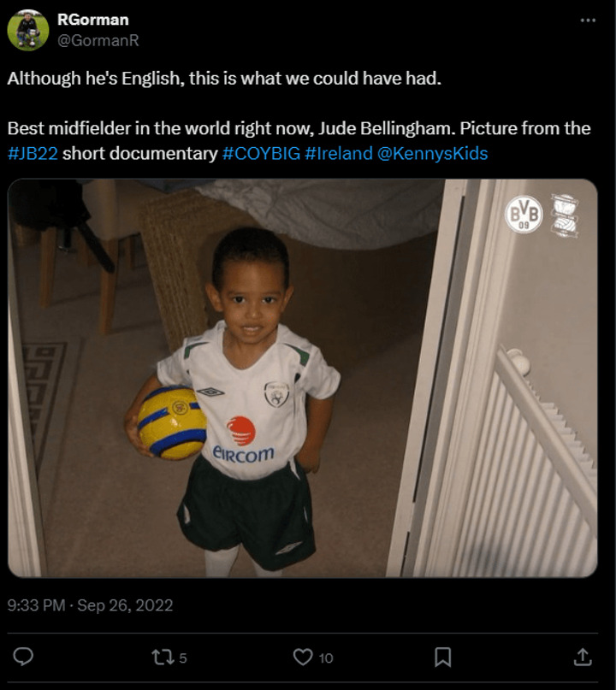Click the retweet arrows icon
This screenshot has width=616, height=690.
coord(161,657)
